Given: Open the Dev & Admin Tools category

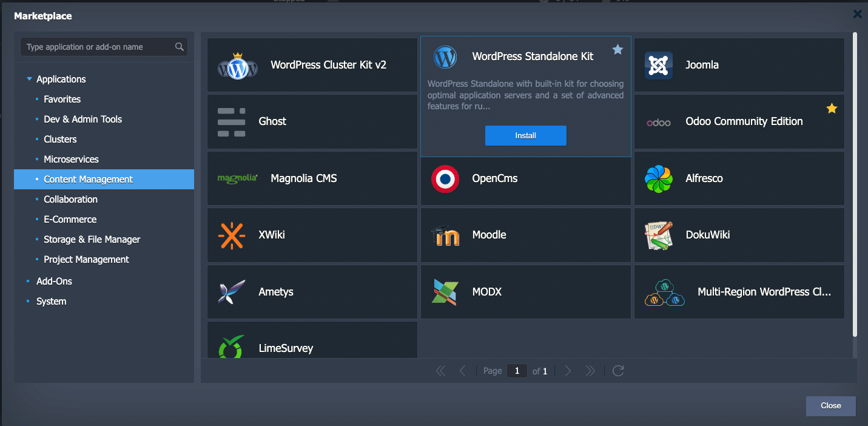Looking at the screenshot, I should tap(82, 119).
